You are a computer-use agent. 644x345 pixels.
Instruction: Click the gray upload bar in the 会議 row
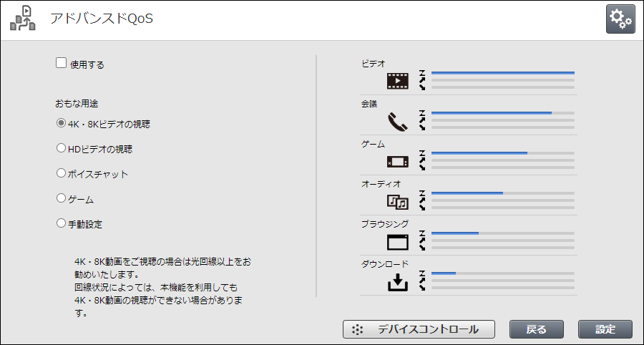(503, 120)
